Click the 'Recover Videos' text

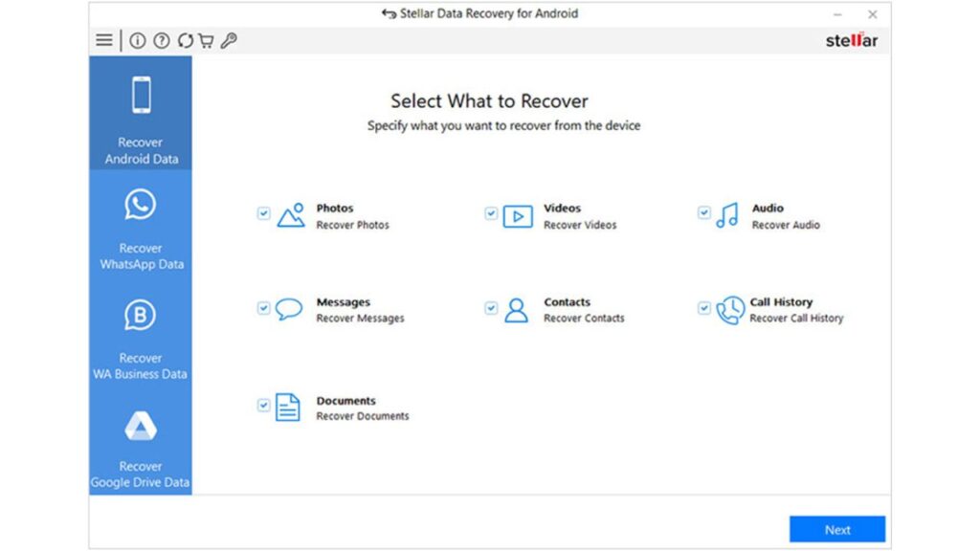(x=580, y=225)
